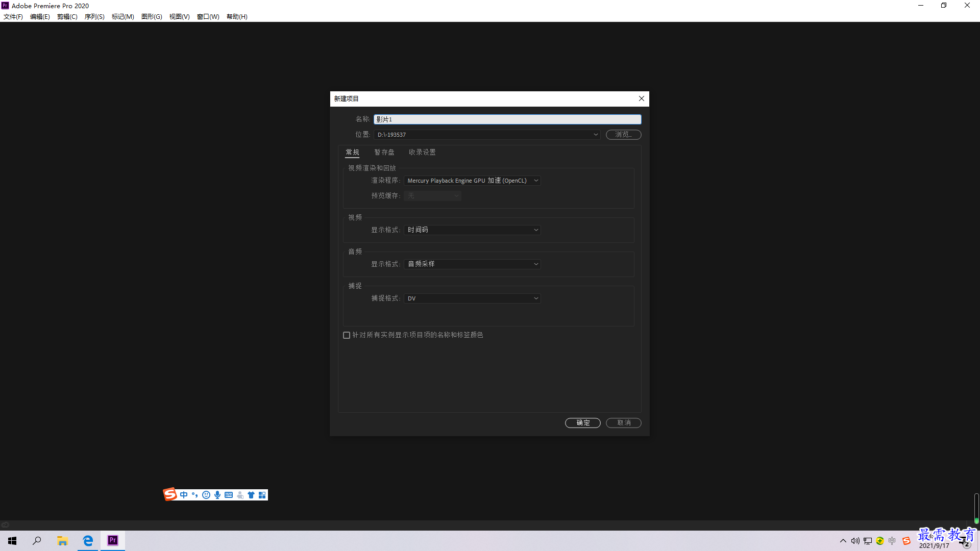Open the 帮助(H) menu
Screen dimensions: 980x551
click(237, 17)
